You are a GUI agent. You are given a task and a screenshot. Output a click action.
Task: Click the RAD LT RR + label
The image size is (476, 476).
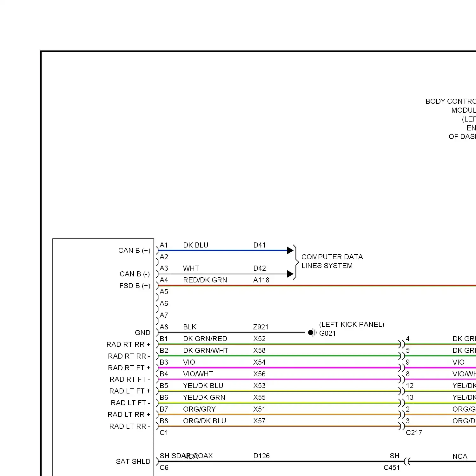click(x=129, y=414)
